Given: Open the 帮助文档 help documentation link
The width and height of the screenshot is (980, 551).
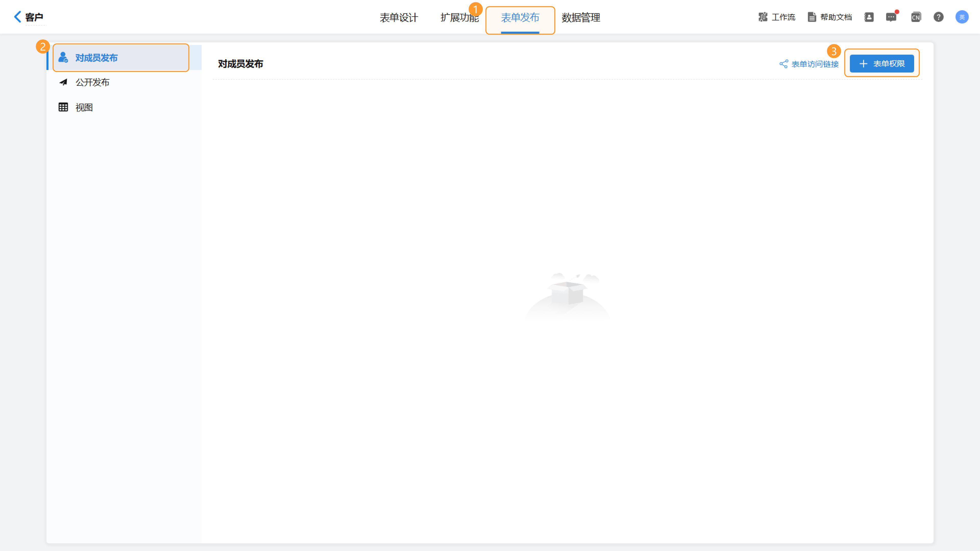Looking at the screenshot, I should 830,17.
